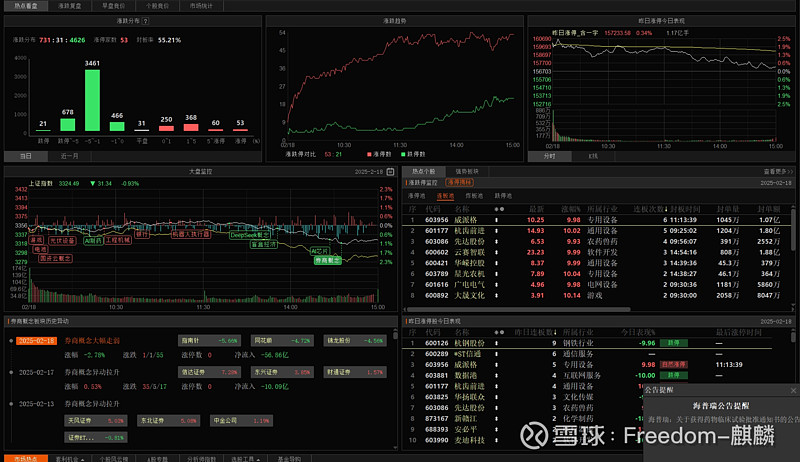
Task: Select the 基金导购 bottom tab
Action: pyautogui.click(x=289, y=459)
